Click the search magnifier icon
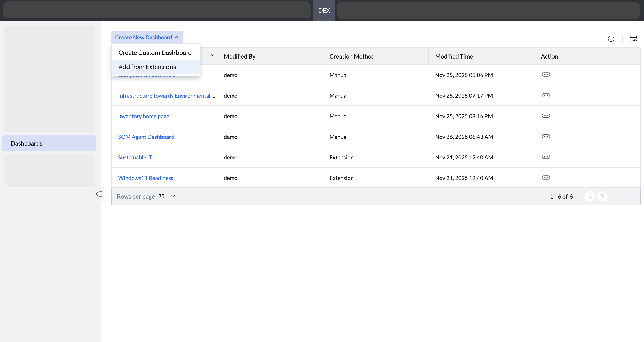The image size is (644, 342). 611,39
